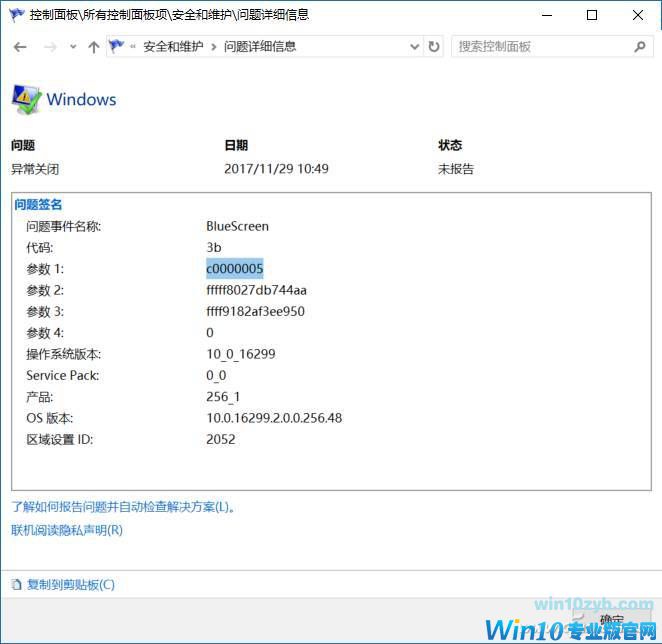Click the flag icon in title bar
This screenshot has height=644, width=662.
coord(17,15)
